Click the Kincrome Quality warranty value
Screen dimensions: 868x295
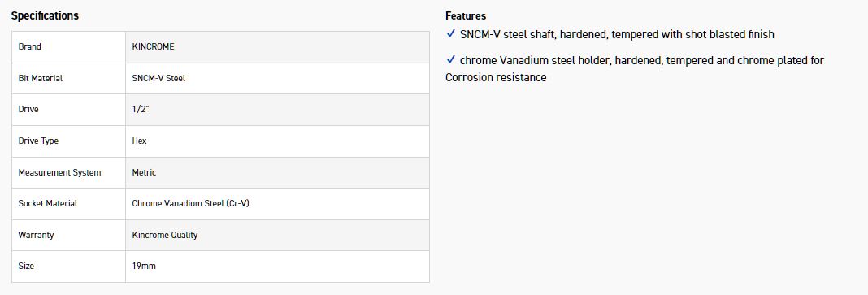[x=164, y=235]
